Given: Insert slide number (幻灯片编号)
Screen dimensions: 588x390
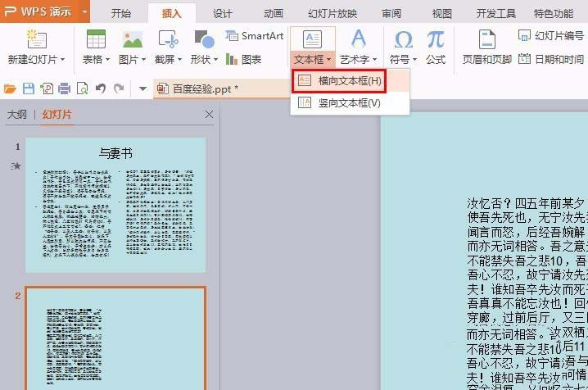Looking at the screenshot, I should (551, 35).
